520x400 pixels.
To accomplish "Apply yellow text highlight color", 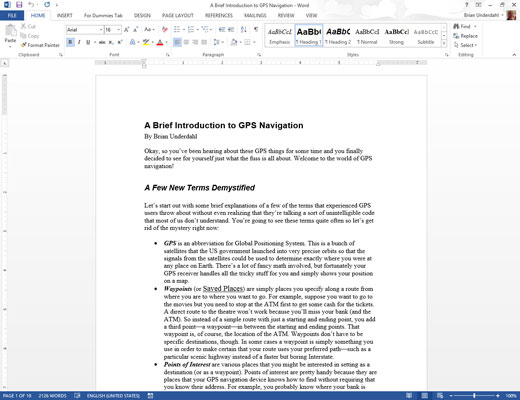I will 146,42.
